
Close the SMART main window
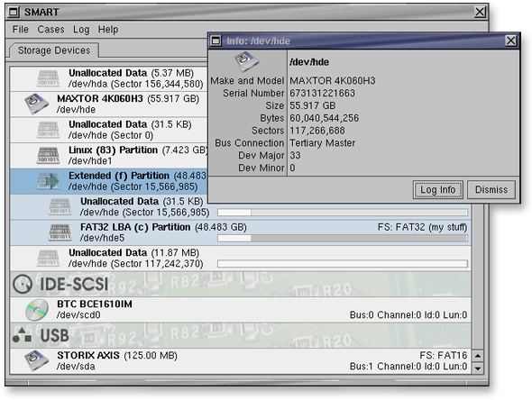[480, 13]
